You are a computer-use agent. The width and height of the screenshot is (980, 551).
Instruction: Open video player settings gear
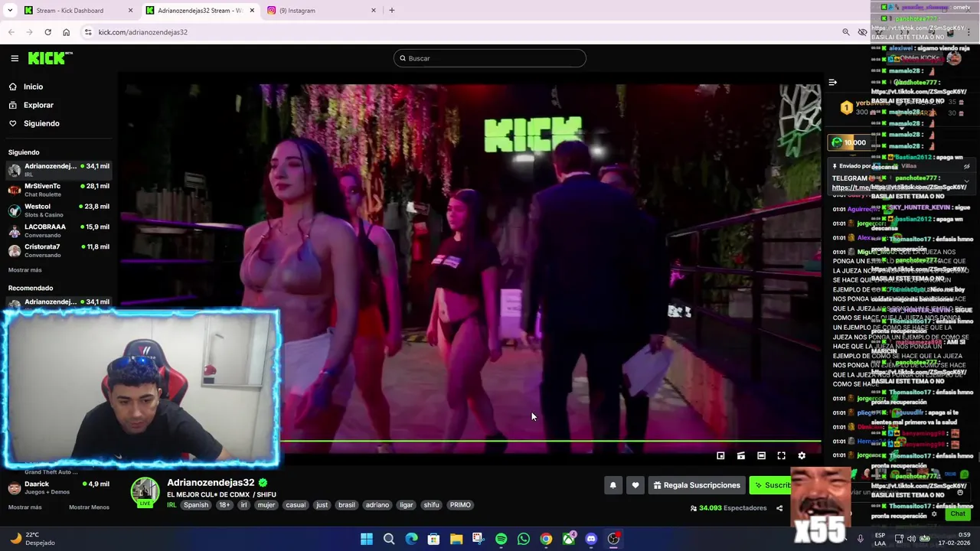click(802, 455)
